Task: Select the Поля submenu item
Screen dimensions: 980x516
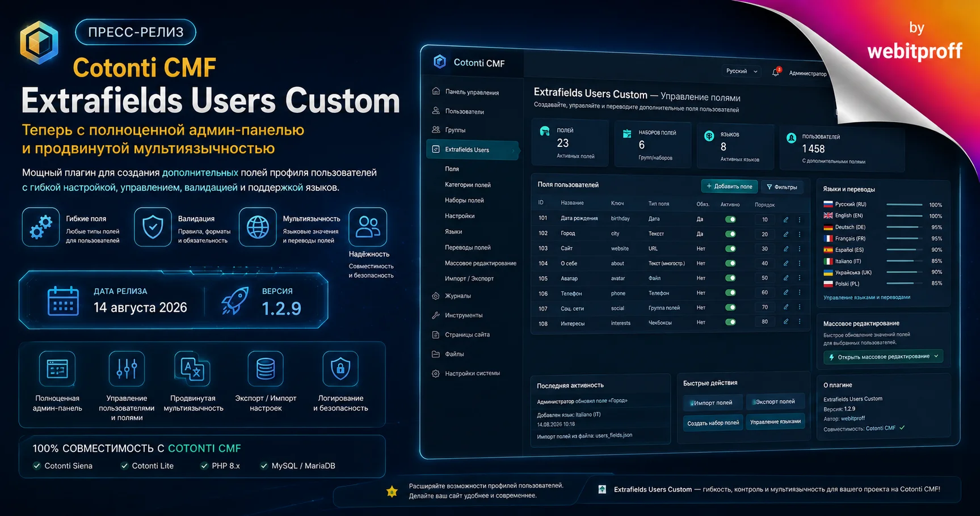Action: pyautogui.click(x=452, y=169)
